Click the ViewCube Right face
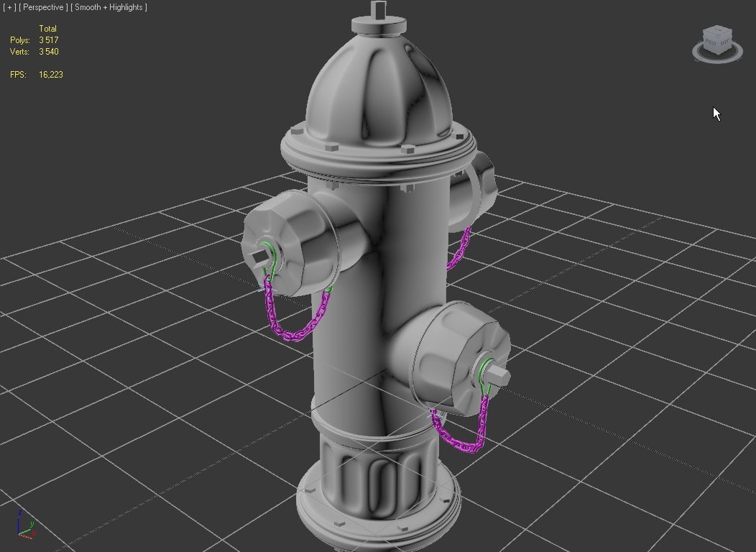This screenshot has height=552, width=756. [x=725, y=42]
